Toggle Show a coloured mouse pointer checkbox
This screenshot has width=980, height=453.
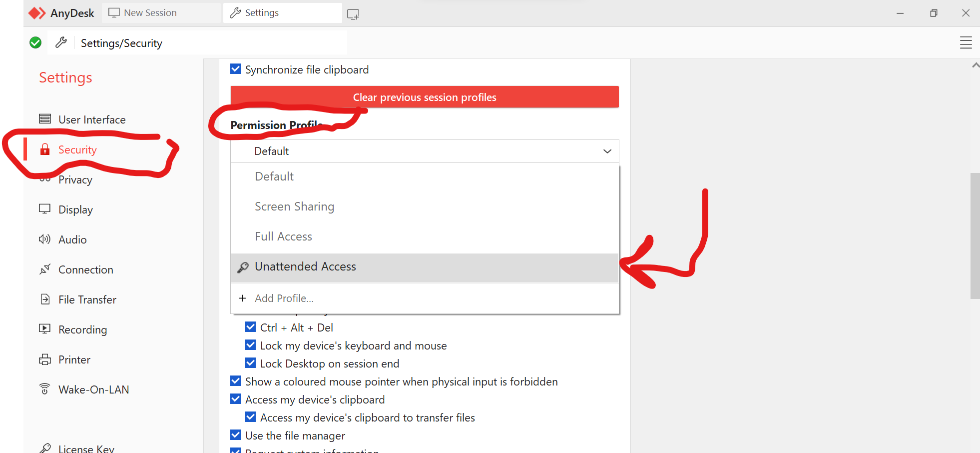click(235, 381)
